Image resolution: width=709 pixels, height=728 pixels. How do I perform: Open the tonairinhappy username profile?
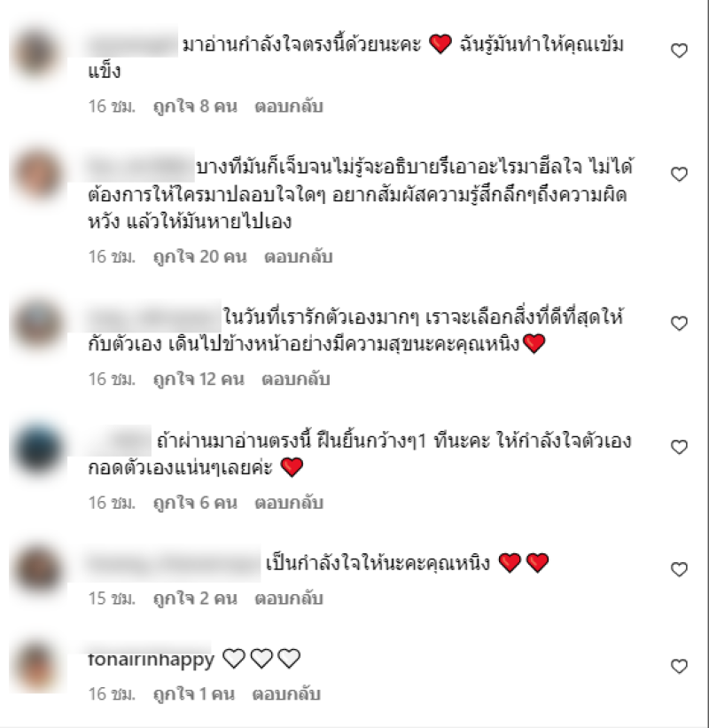point(151,659)
